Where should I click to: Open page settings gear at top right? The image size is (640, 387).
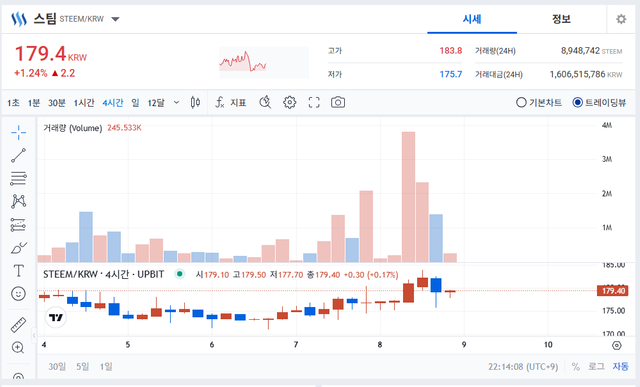coord(621,19)
